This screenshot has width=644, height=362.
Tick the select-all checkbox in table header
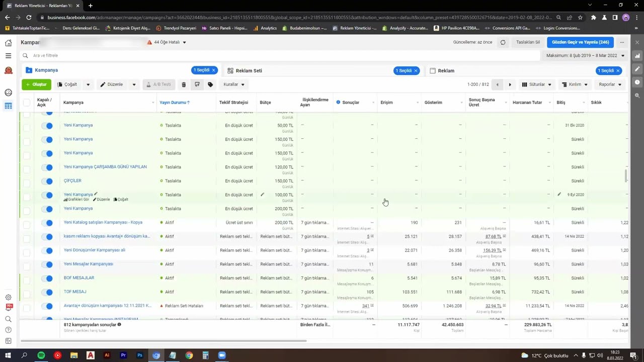click(27, 103)
